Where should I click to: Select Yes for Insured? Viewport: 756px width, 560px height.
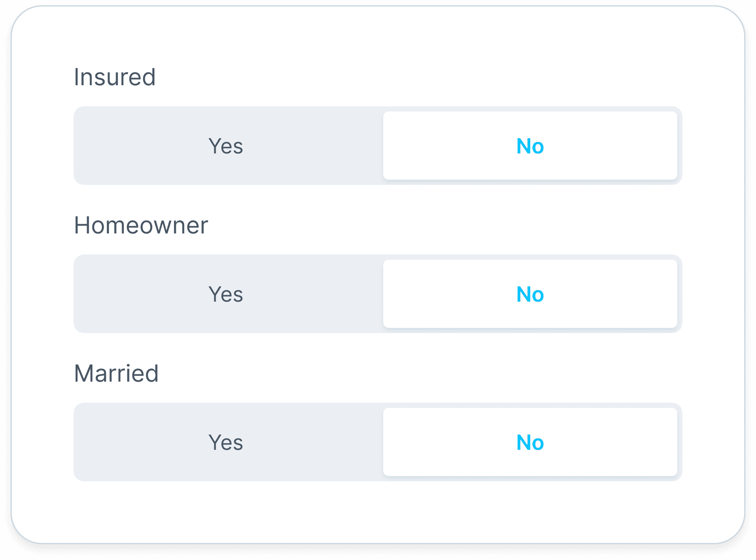(226, 146)
